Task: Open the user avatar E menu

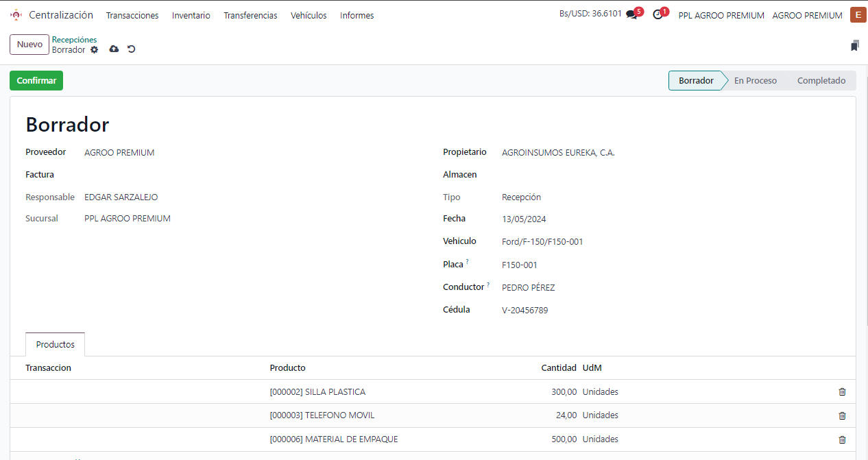Action: (x=858, y=15)
